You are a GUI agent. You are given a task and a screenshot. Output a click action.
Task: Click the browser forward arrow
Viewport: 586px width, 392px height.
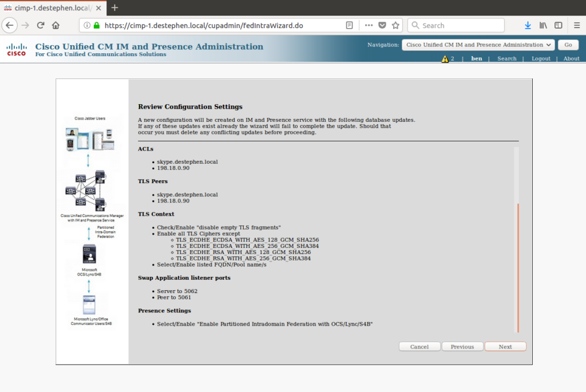pos(25,25)
